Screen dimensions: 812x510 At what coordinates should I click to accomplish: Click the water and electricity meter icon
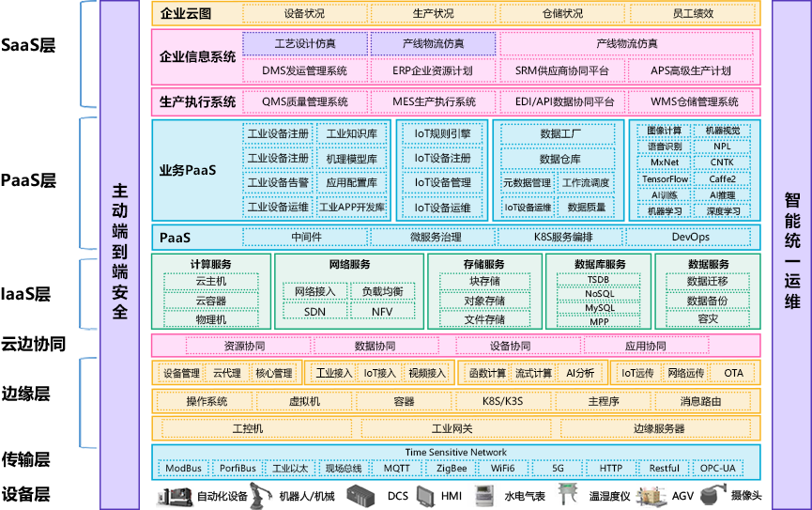pos(483,495)
